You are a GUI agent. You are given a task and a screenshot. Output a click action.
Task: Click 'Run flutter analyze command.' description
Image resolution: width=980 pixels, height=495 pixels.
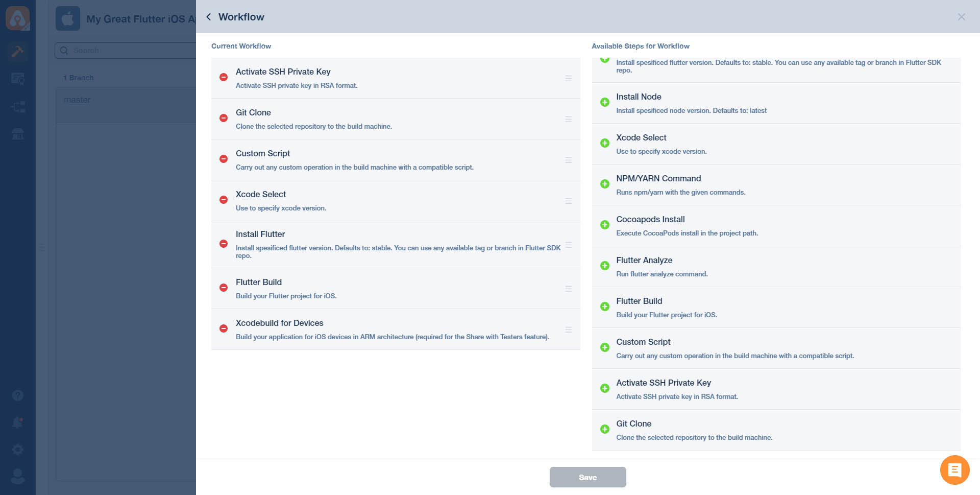(662, 274)
